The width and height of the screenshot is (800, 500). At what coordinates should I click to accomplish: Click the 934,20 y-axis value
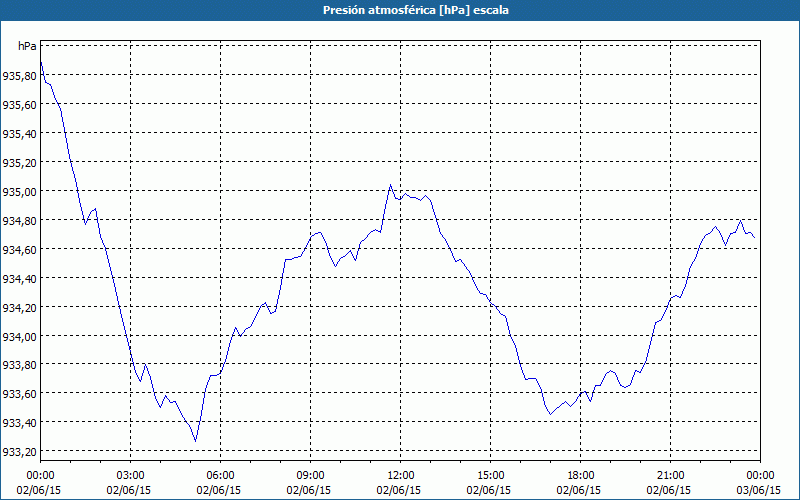pyautogui.click(x=19, y=307)
